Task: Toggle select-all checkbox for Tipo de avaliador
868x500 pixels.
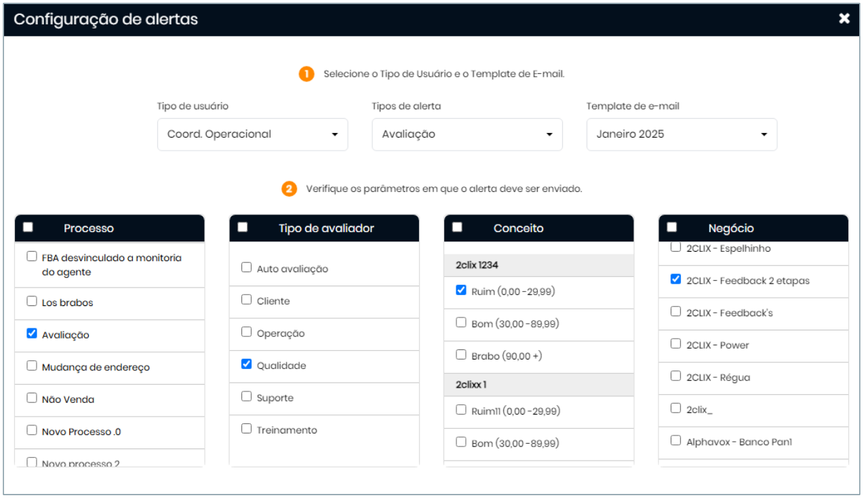Action: 242,228
